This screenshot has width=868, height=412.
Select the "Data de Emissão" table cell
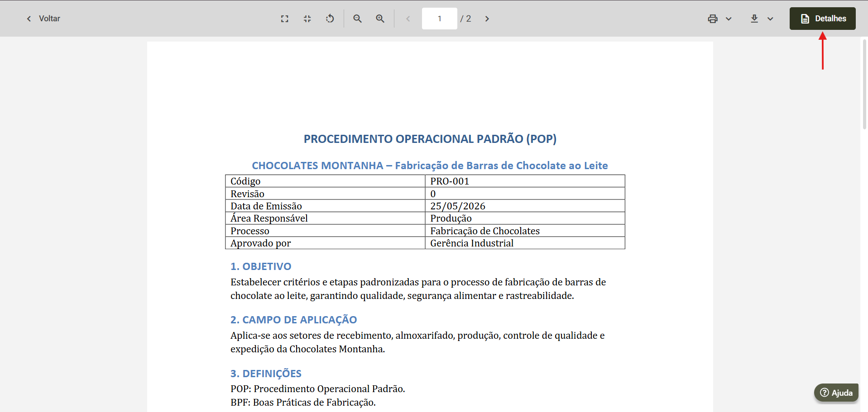point(325,206)
